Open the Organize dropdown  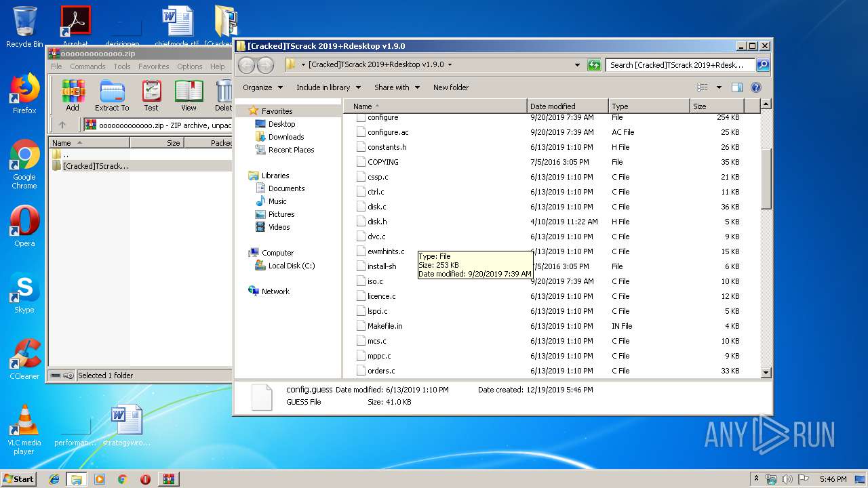(x=262, y=87)
